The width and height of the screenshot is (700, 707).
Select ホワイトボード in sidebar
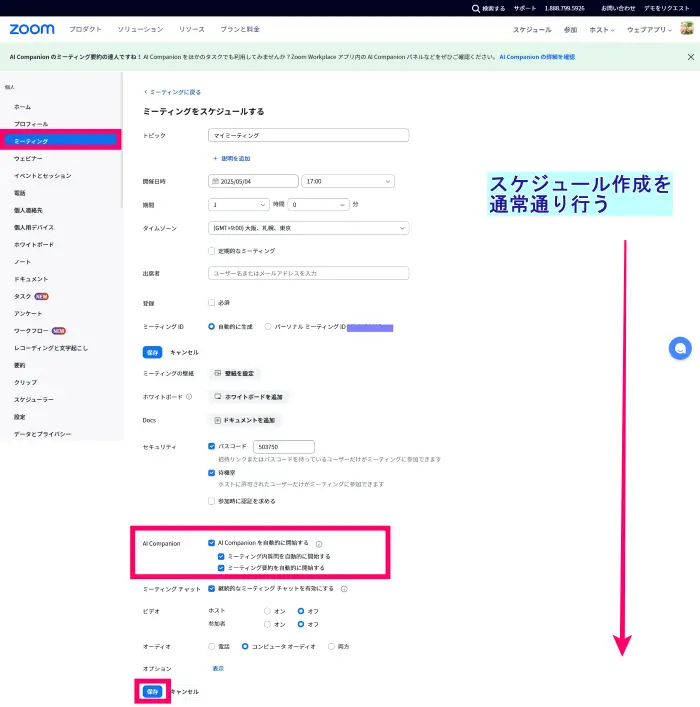(x=34, y=244)
